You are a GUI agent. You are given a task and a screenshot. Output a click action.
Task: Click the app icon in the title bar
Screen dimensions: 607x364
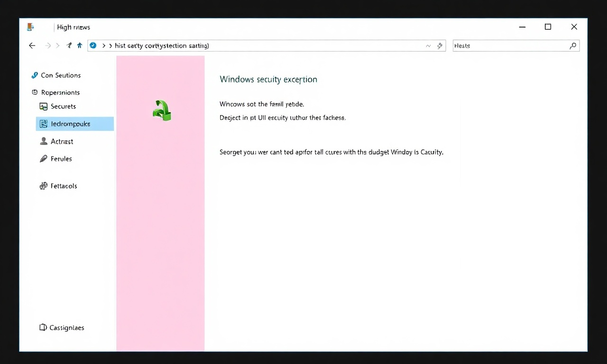pos(30,27)
